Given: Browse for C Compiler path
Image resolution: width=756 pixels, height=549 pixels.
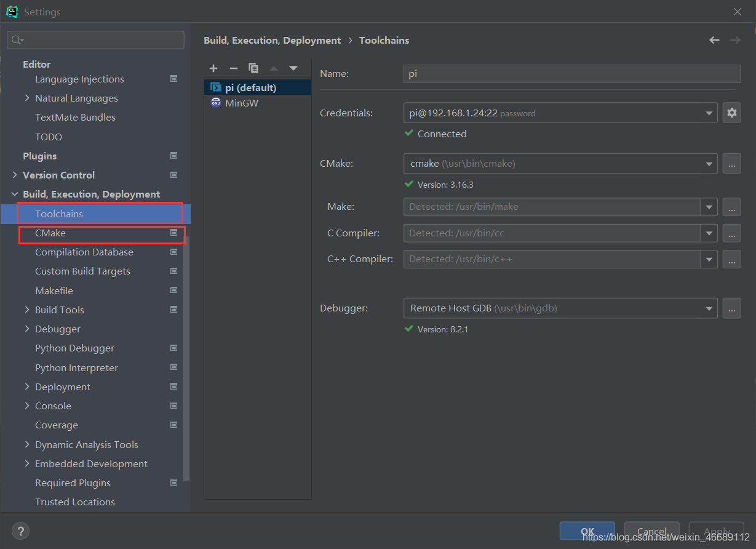Looking at the screenshot, I should pyautogui.click(x=731, y=233).
